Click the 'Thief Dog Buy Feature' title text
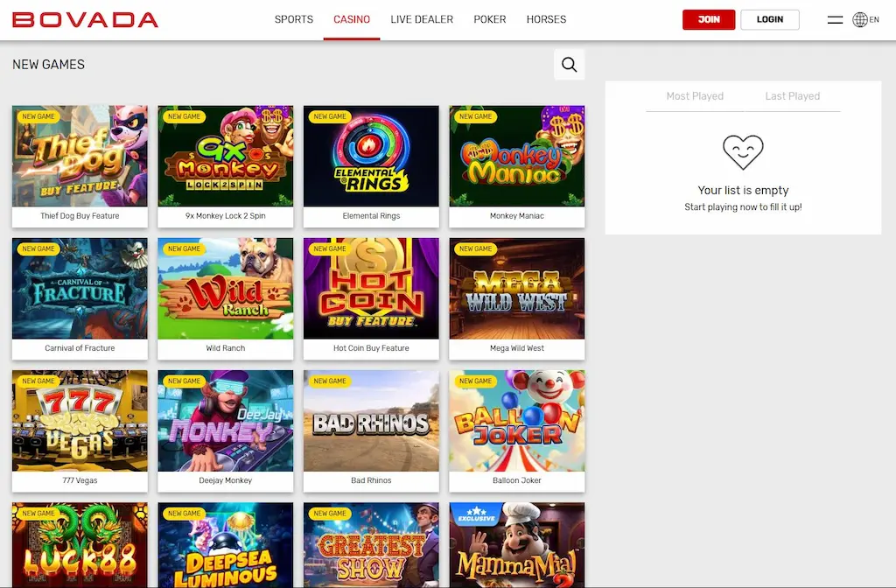 pyautogui.click(x=80, y=216)
